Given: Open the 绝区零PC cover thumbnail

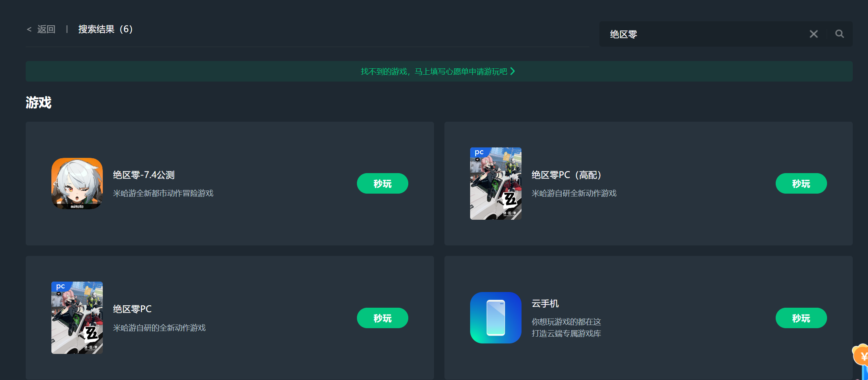Looking at the screenshot, I should pos(77,318).
